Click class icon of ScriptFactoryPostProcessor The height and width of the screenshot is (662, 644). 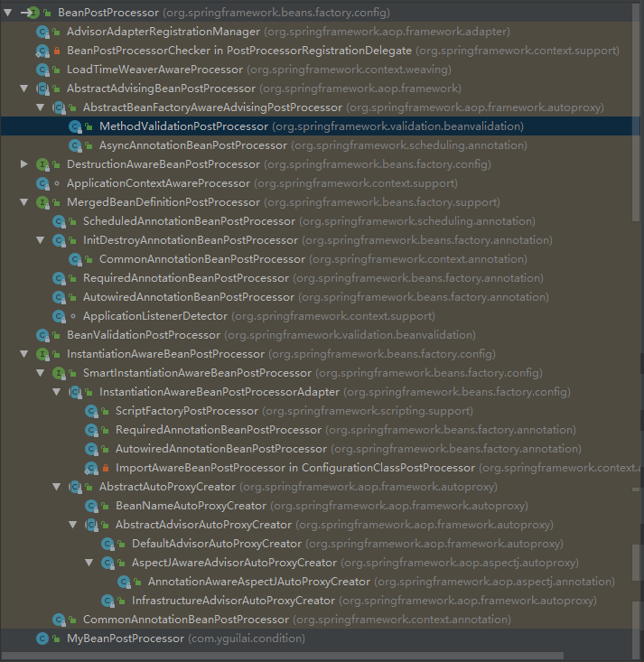(91, 411)
